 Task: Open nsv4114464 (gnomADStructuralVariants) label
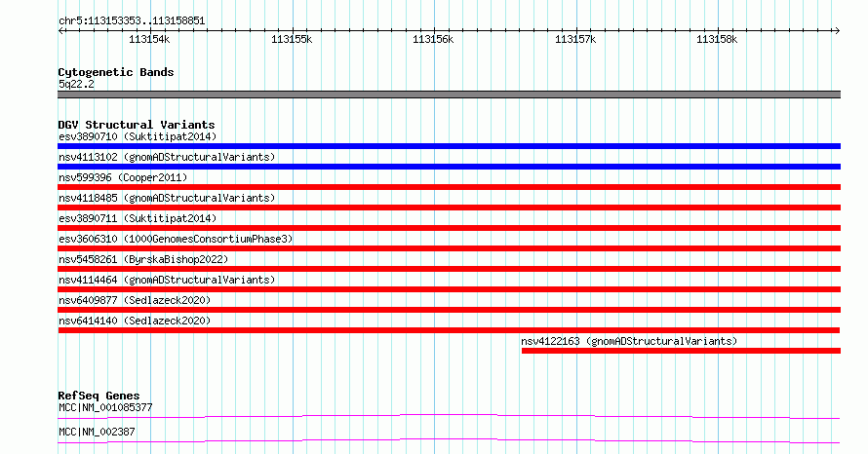(x=167, y=280)
